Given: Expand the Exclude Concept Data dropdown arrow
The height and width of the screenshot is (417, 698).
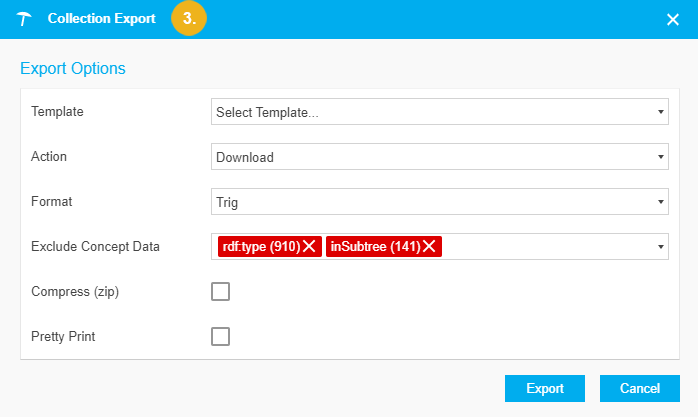Looking at the screenshot, I should click(661, 247).
